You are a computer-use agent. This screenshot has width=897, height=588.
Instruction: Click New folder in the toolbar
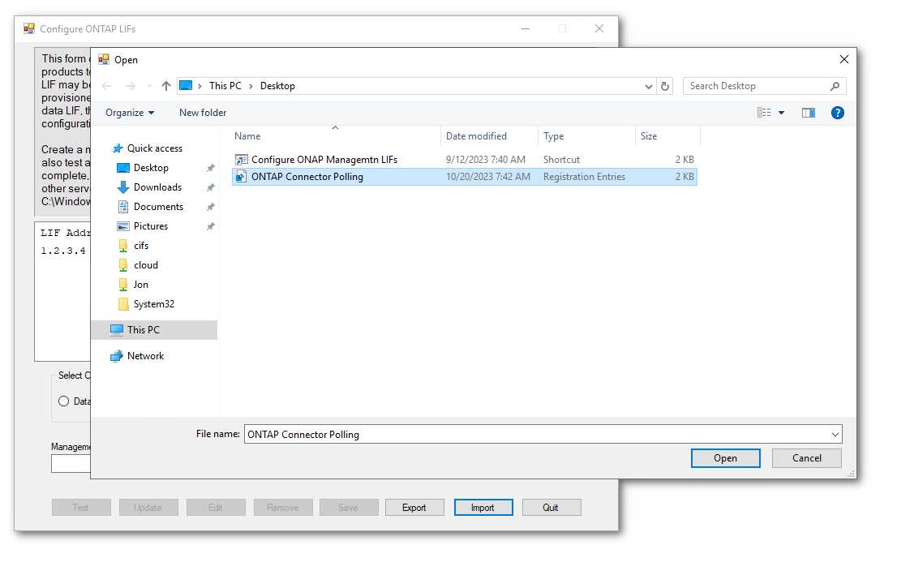203,113
